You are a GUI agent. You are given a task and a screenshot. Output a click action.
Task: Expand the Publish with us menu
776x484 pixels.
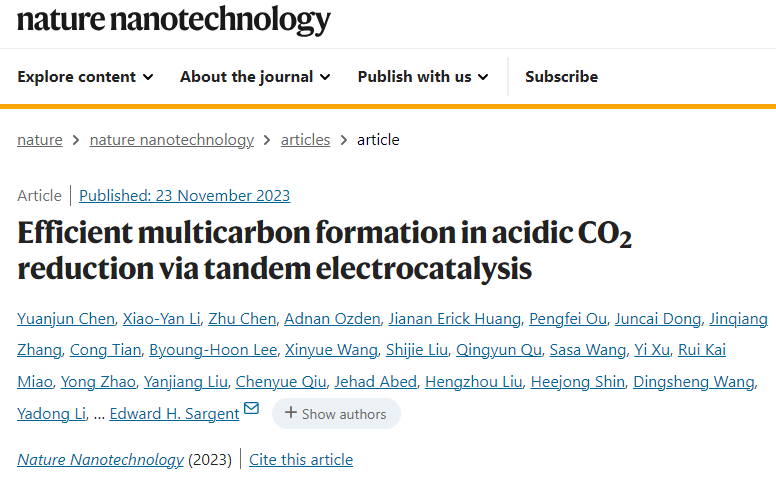pyautogui.click(x=423, y=77)
